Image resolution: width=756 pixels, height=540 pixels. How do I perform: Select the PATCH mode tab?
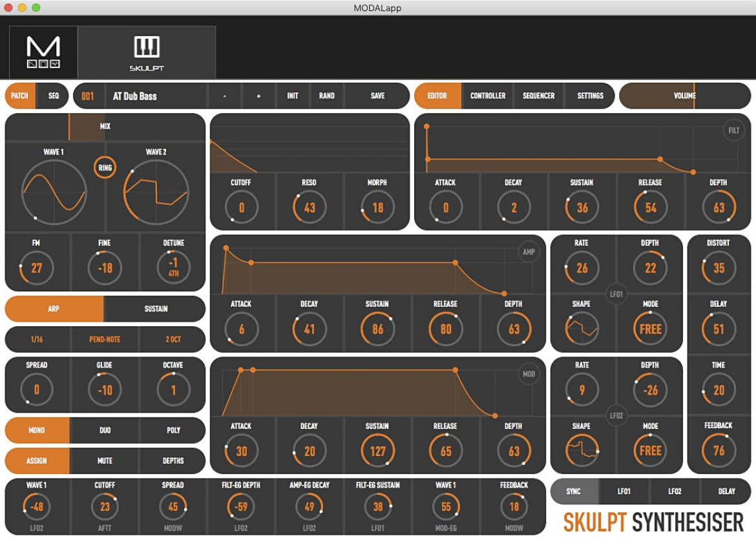tap(20, 96)
